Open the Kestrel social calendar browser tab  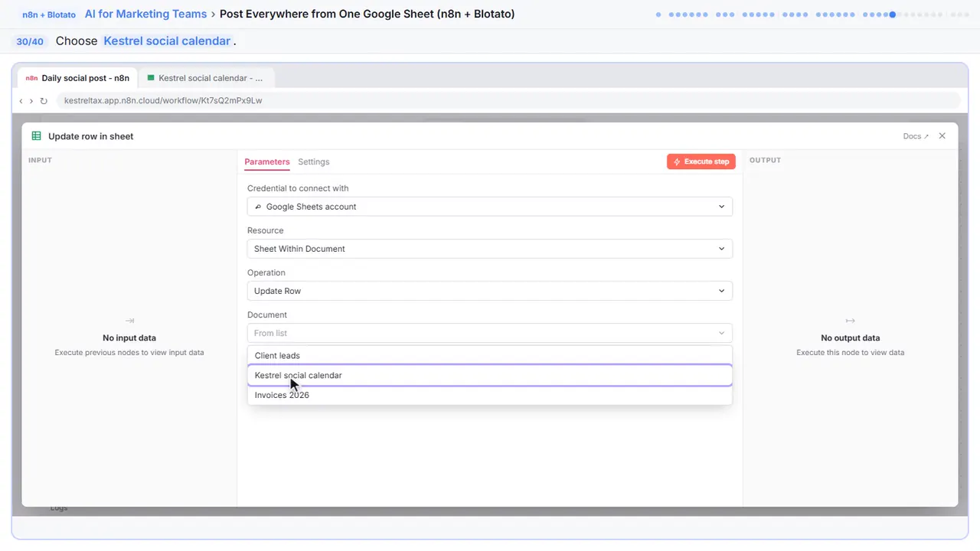(205, 78)
